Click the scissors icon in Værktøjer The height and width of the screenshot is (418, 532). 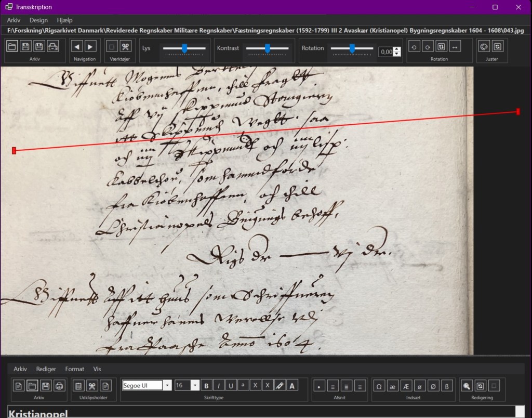(125, 47)
